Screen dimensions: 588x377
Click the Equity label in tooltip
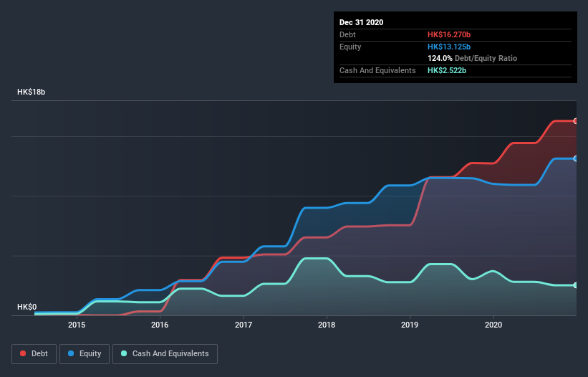(350, 47)
